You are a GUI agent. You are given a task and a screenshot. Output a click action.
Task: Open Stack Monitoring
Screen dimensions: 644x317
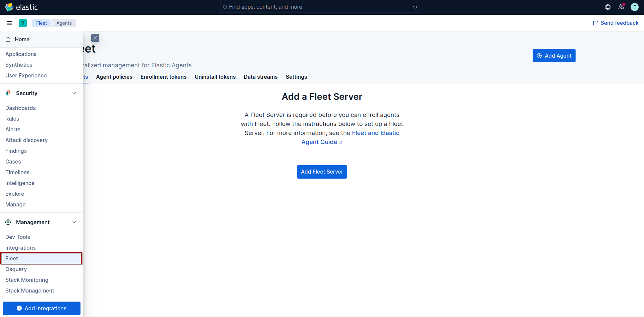pos(27,280)
